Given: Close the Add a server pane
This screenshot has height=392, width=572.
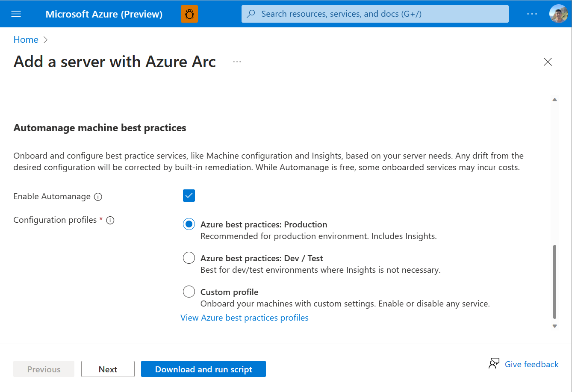Looking at the screenshot, I should pos(548,62).
